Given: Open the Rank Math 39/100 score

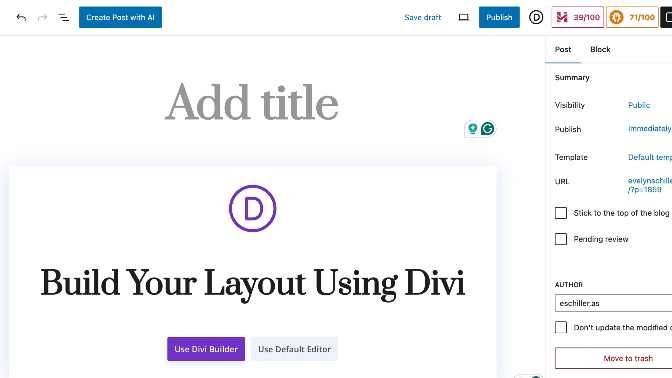Looking at the screenshot, I should coord(578,17).
